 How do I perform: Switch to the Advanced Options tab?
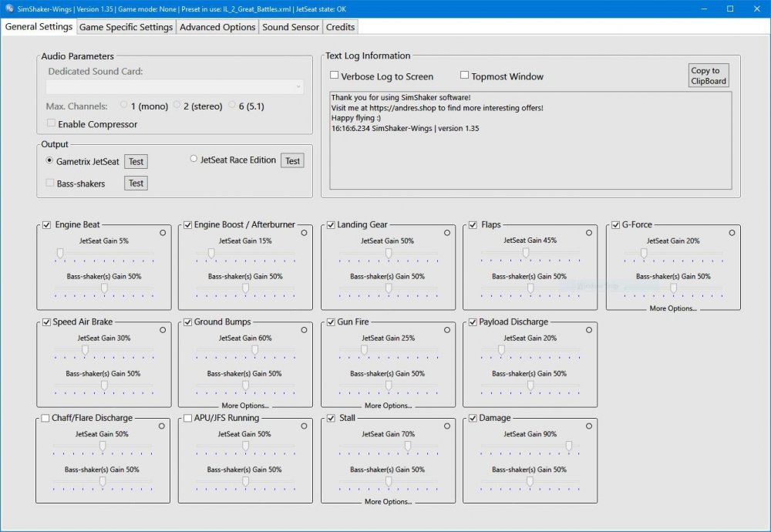coord(217,27)
